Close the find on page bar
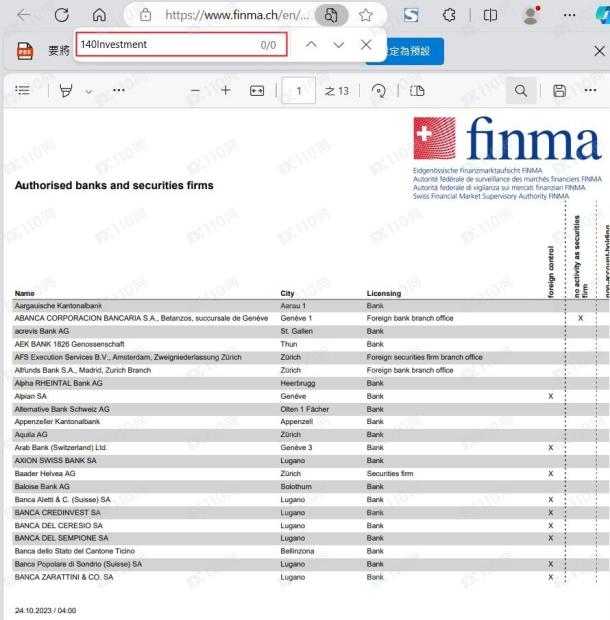This screenshot has height=620, width=610. click(366, 44)
